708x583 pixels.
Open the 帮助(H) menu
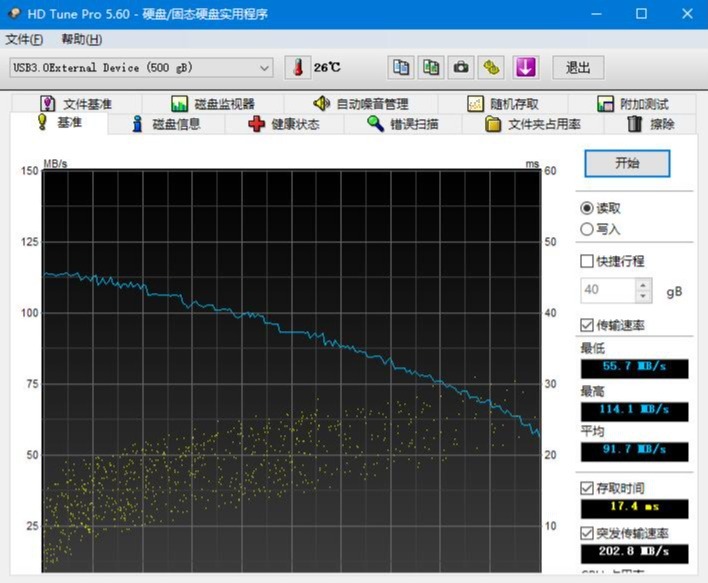tap(81, 39)
